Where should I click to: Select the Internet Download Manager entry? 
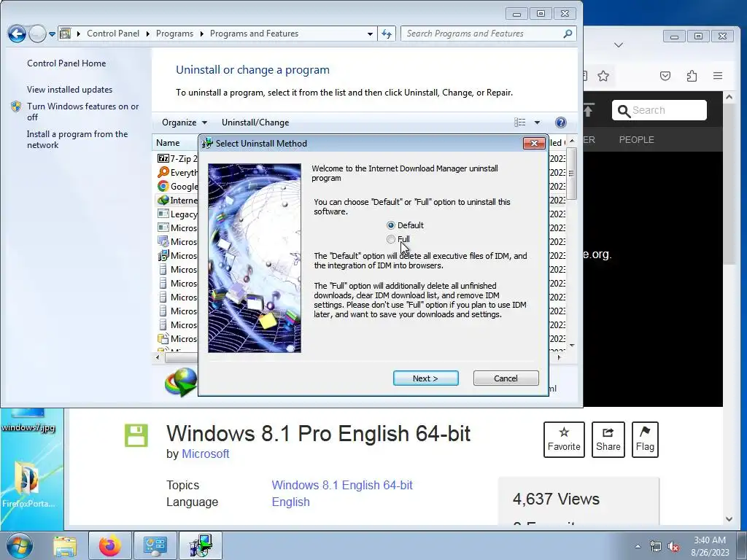177,200
